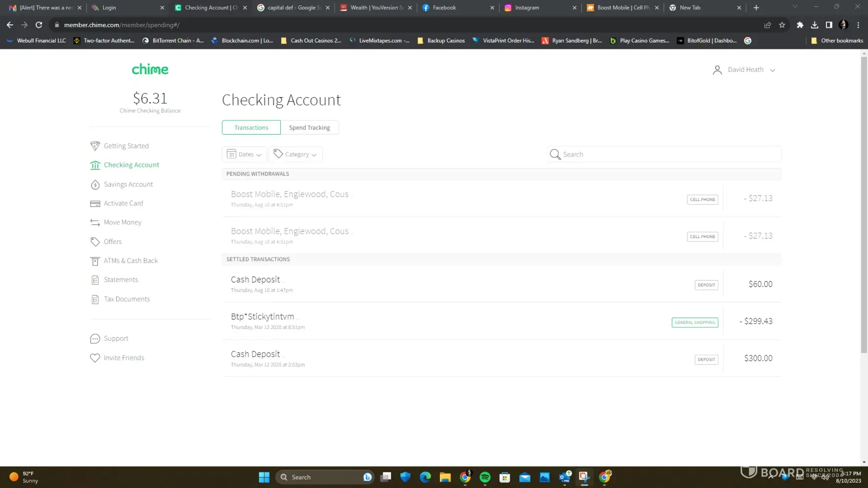Click the Support chat bubble icon

[x=95, y=339]
